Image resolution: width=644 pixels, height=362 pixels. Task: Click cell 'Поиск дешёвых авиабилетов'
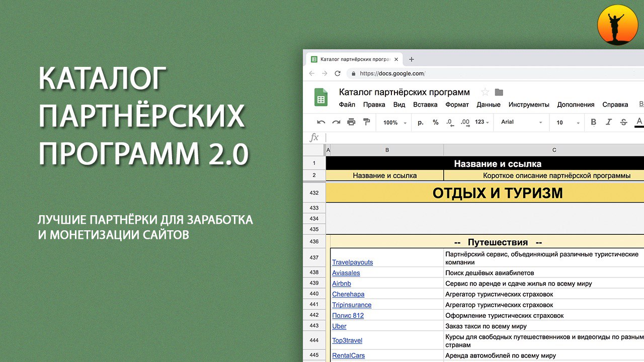pos(544,273)
